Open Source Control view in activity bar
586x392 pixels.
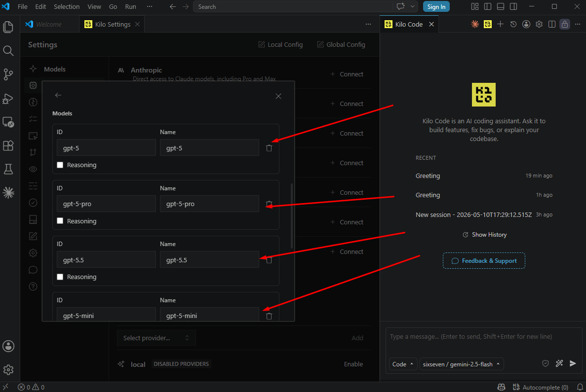[8, 74]
